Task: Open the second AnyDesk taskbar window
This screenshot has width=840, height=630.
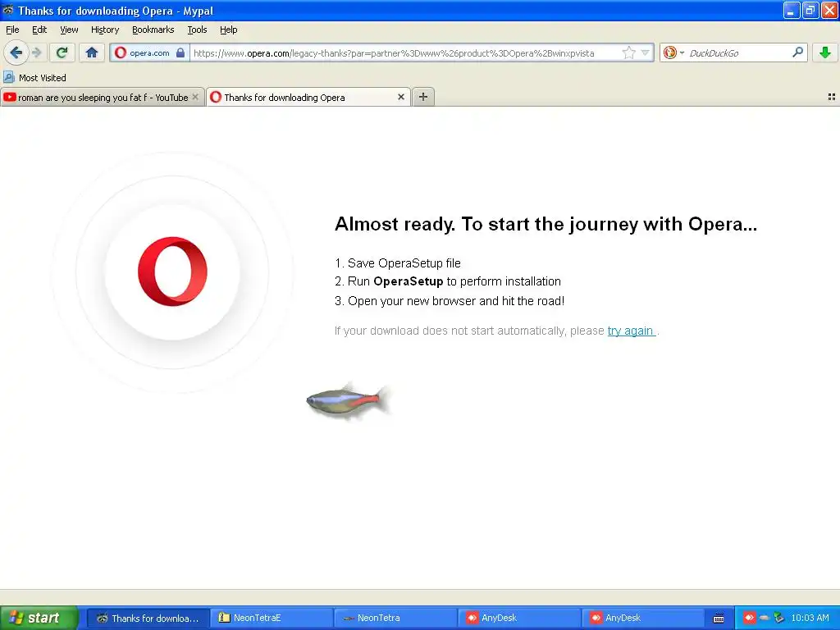Action: click(x=643, y=619)
